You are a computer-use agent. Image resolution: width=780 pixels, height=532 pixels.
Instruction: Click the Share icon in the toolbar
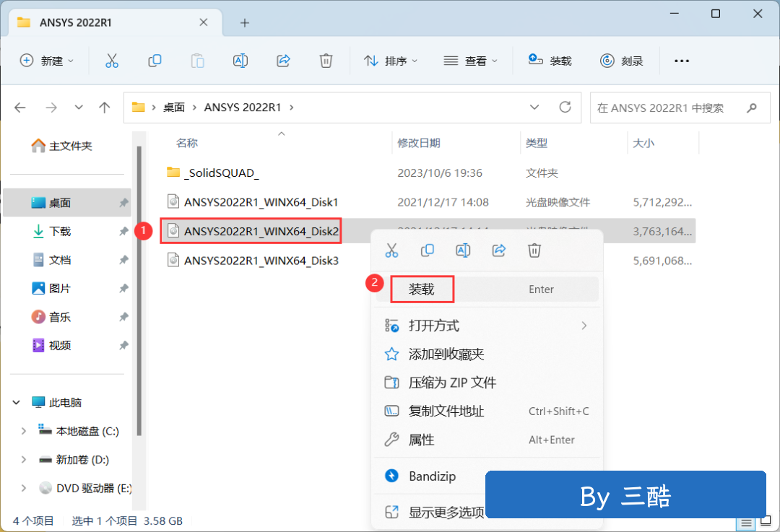click(283, 61)
